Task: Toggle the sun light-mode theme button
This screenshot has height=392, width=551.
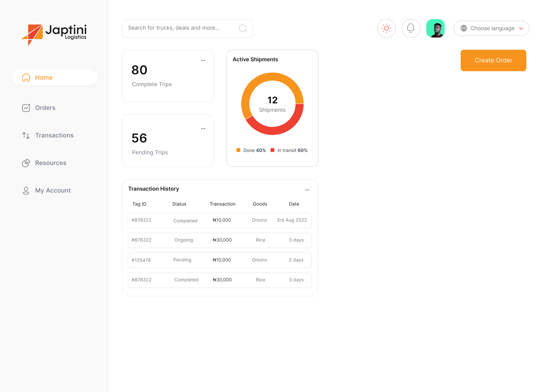Action: pos(386,28)
